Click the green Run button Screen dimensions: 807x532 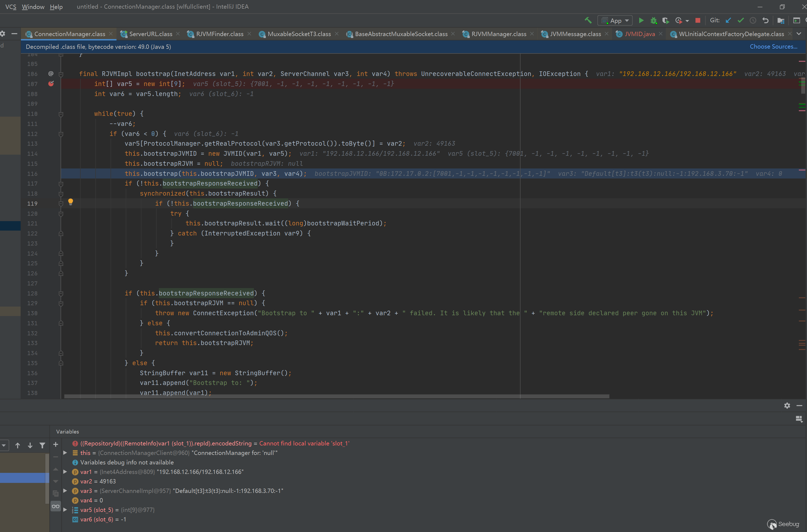[x=641, y=20]
